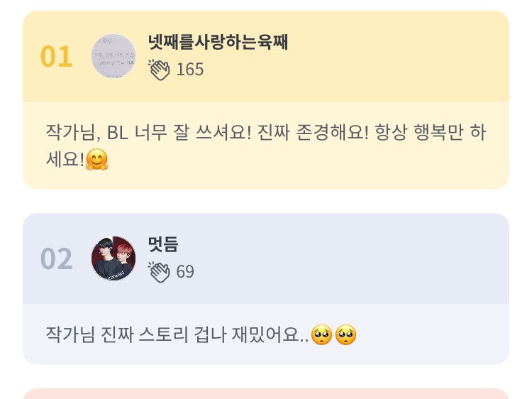Click the 69 clap count
This screenshot has height=399, width=532.
coord(185,272)
